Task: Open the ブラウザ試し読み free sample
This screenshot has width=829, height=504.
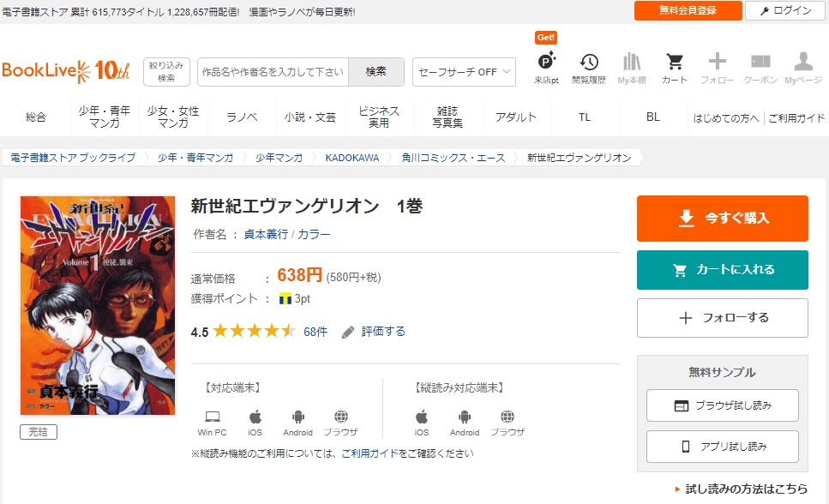Action: coord(722,405)
